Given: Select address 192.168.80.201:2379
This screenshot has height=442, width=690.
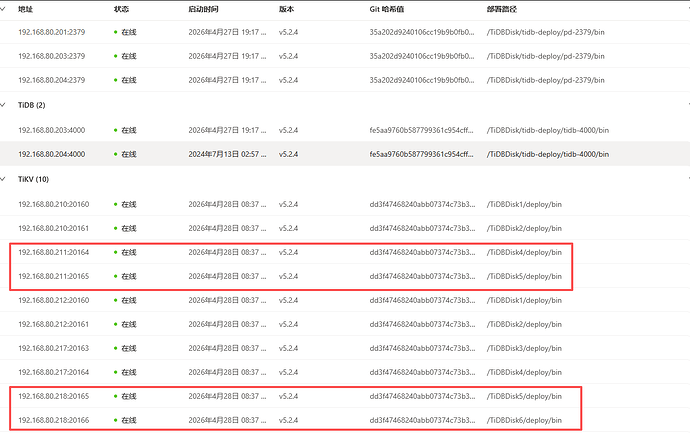Looking at the screenshot, I should point(51,32).
